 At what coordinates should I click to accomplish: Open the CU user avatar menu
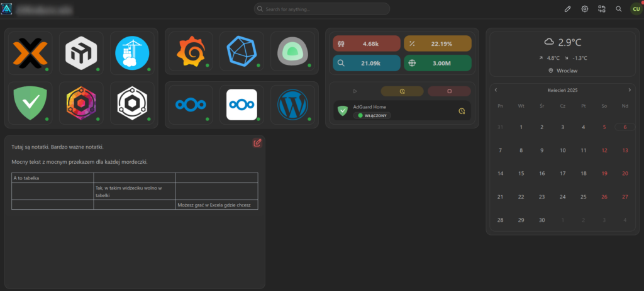pos(636,9)
